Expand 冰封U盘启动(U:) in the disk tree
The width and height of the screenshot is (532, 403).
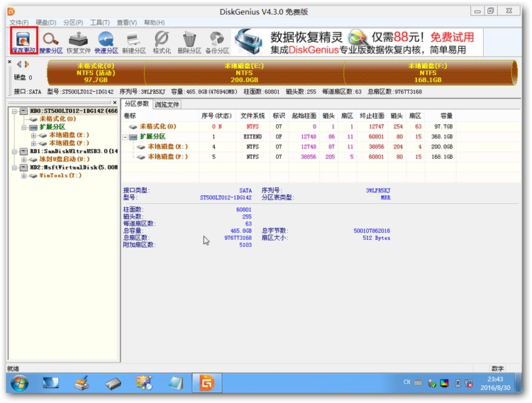(24, 160)
